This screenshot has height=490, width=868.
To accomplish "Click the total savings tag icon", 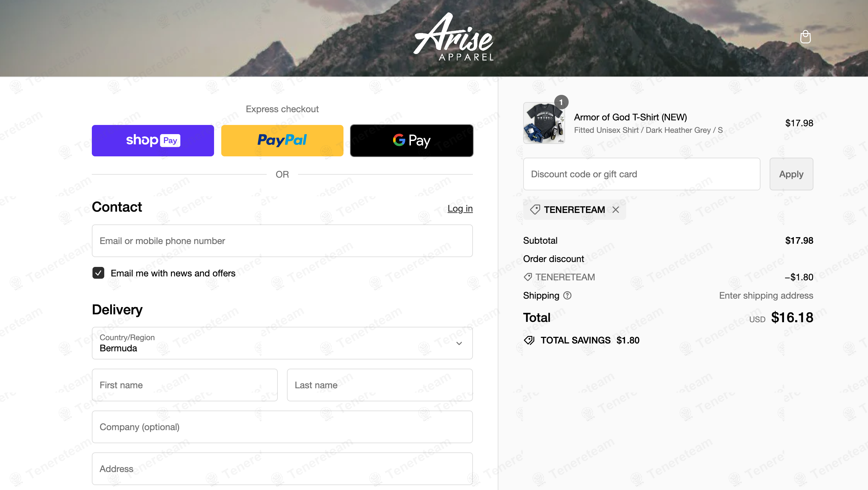I will 529,340.
